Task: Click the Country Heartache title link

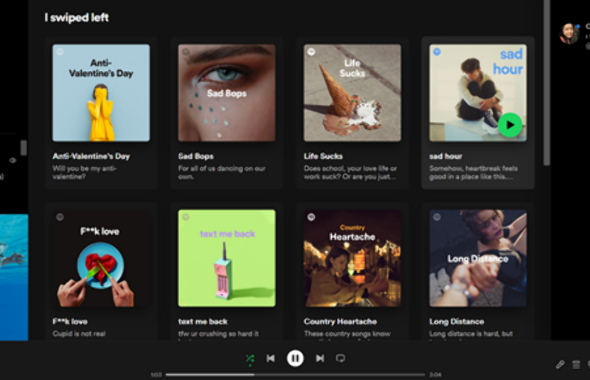Action: click(x=340, y=322)
